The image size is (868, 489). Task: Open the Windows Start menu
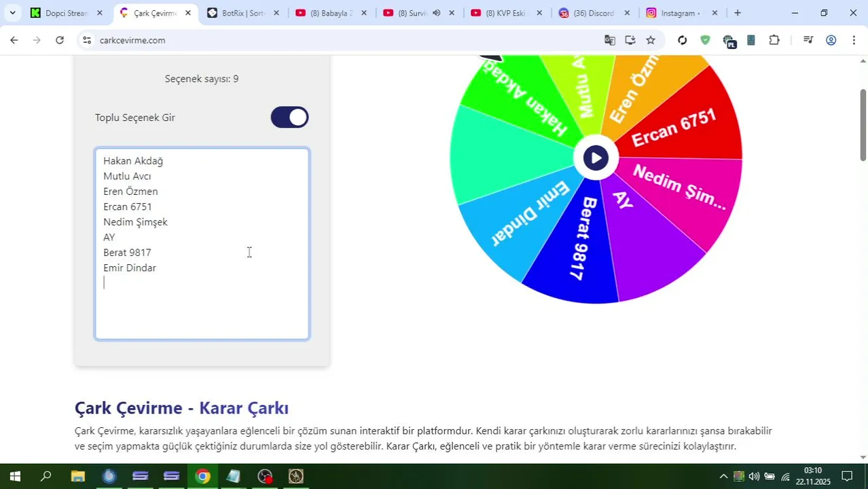(15, 476)
